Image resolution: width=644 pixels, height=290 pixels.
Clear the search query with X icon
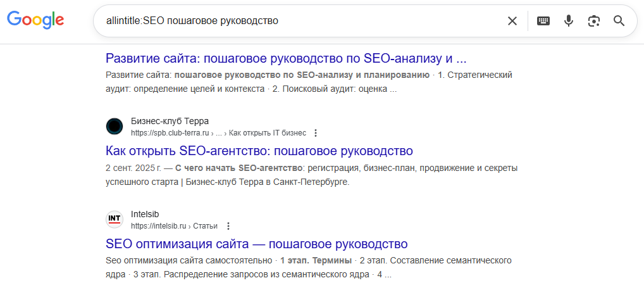(x=512, y=21)
